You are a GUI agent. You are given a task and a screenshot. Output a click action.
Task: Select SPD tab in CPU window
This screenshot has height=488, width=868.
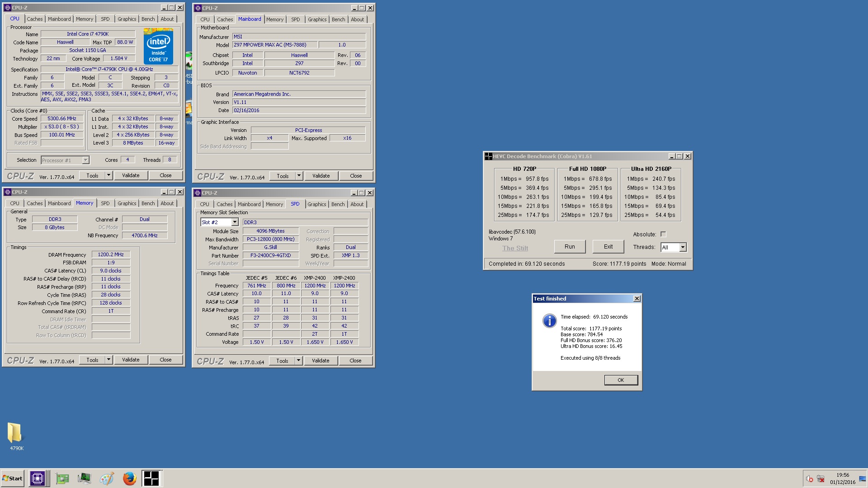(x=105, y=19)
